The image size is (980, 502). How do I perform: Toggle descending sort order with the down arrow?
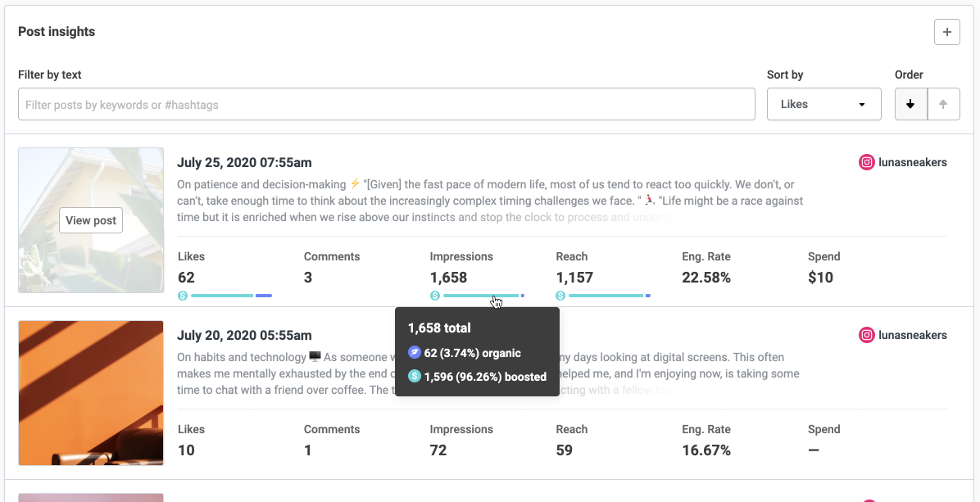tap(911, 103)
